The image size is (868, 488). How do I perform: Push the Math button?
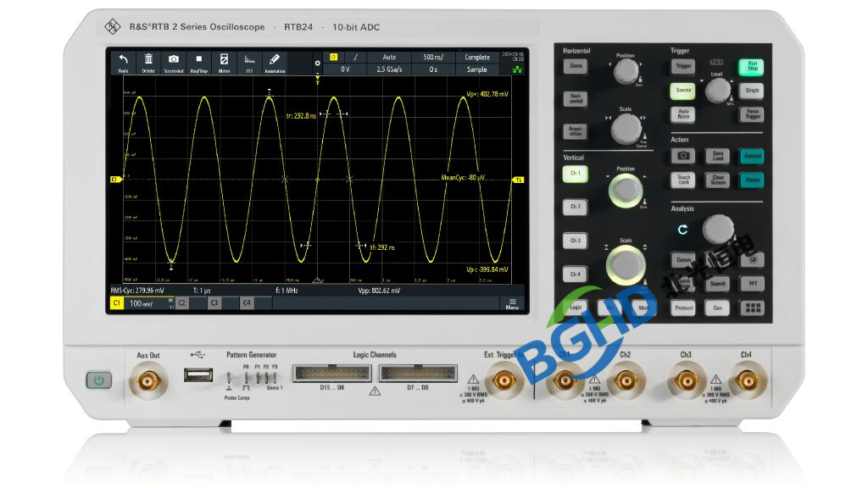click(x=643, y=308)
